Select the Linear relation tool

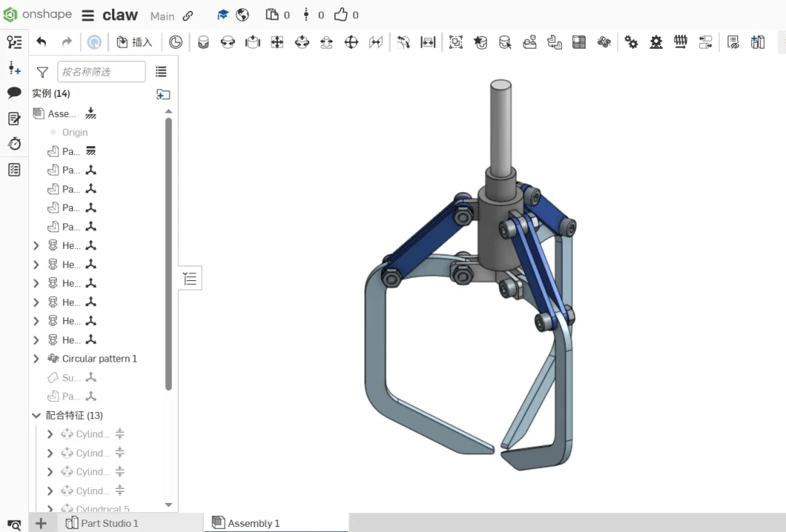click(x=705, y=42)
